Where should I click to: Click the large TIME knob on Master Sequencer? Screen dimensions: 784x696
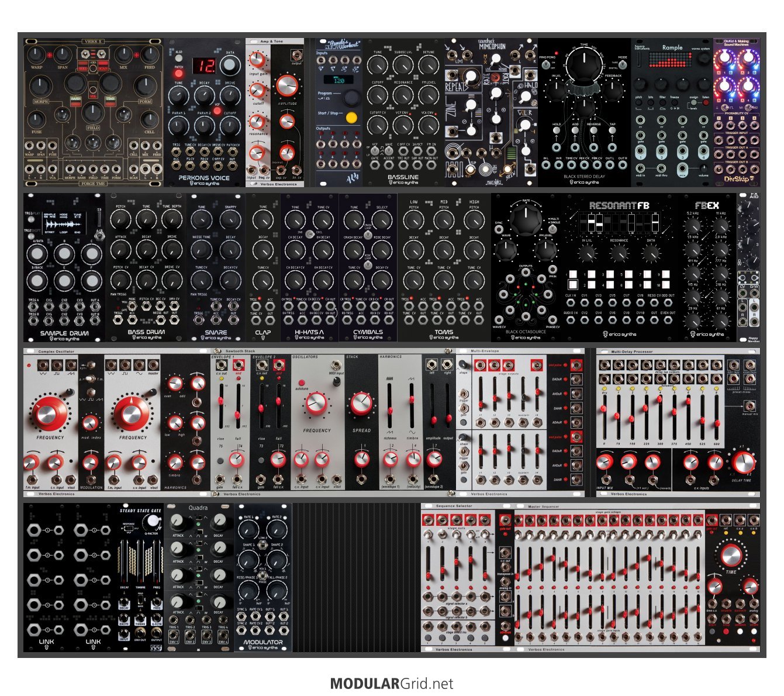coord(731,554)
